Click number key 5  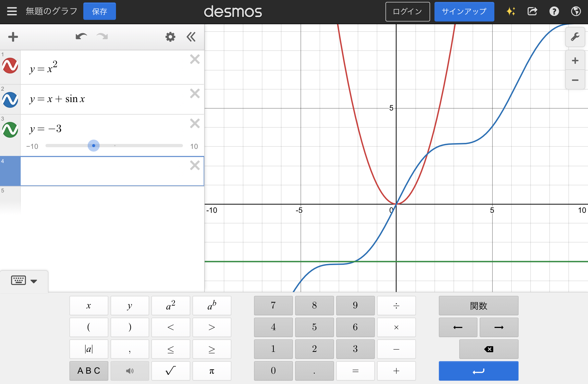point(314,327)
